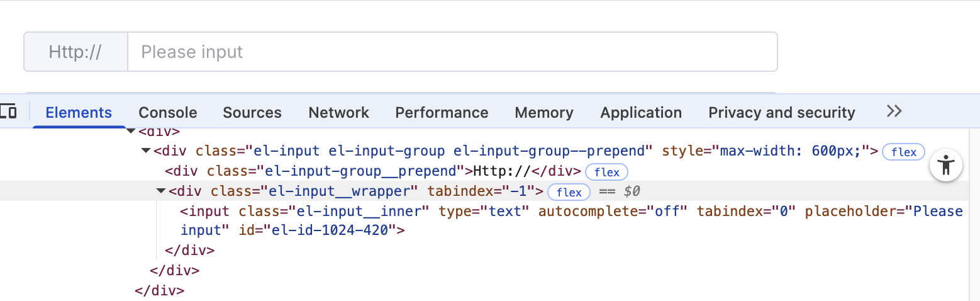Open the Performance tab
Screen dimensions: 980x301
(x=442, y=113)
